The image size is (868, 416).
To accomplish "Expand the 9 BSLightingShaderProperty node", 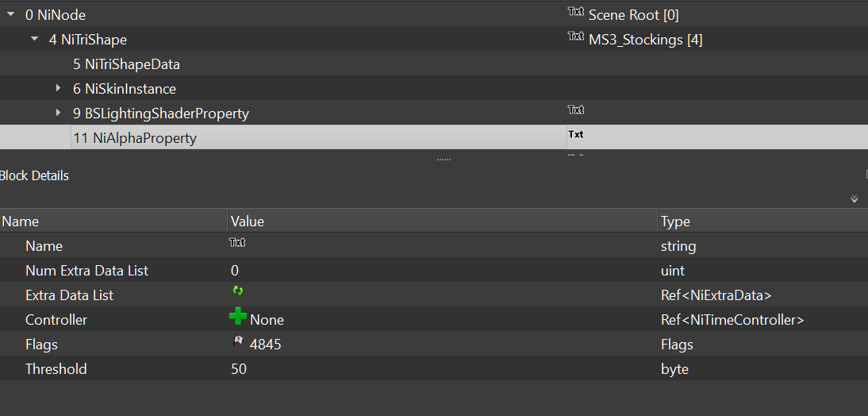I will [x=58, y=113].
